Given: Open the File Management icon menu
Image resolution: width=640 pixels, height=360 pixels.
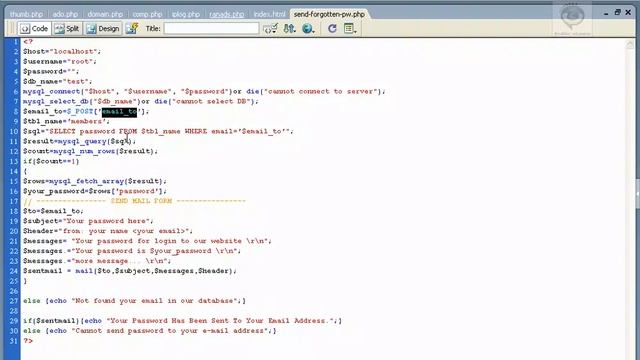Looking at the screenshot, I should tap(289, 29).
